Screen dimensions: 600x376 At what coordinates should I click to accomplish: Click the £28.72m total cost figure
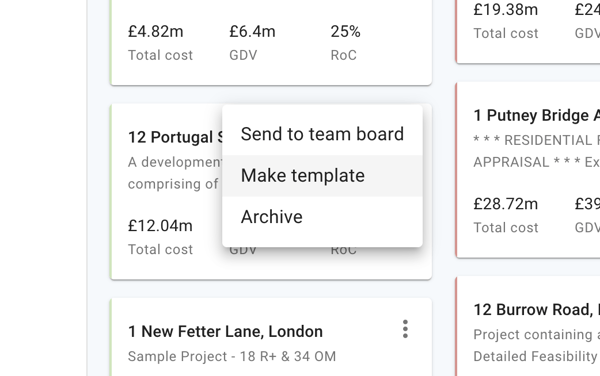506,204
